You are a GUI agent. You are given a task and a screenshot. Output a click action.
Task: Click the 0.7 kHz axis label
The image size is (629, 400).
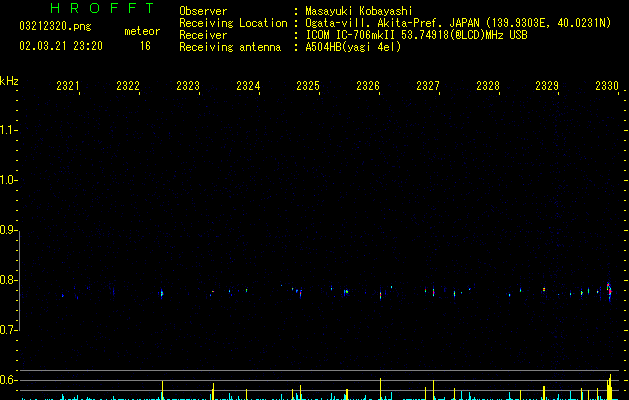tap(8, 330)
